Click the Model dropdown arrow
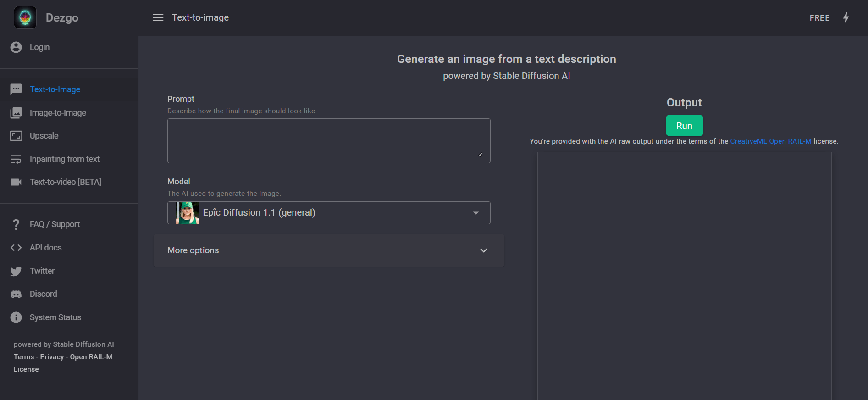The width and height of the screenshot is (868, 400). point(476,213)
